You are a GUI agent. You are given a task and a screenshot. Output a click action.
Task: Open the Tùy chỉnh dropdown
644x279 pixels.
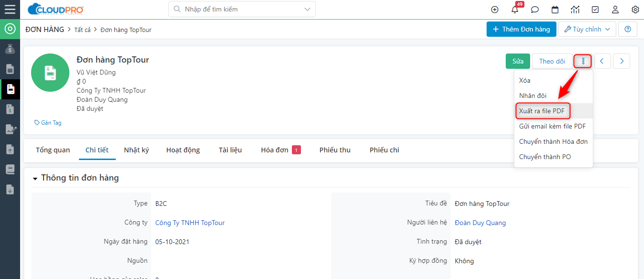click(x=587, y=29)
